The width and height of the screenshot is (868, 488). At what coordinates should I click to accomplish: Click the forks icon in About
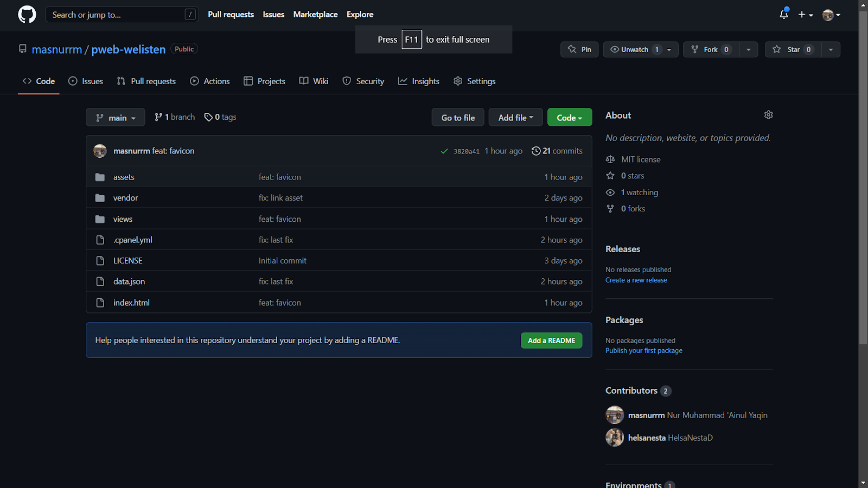(610, 209)
